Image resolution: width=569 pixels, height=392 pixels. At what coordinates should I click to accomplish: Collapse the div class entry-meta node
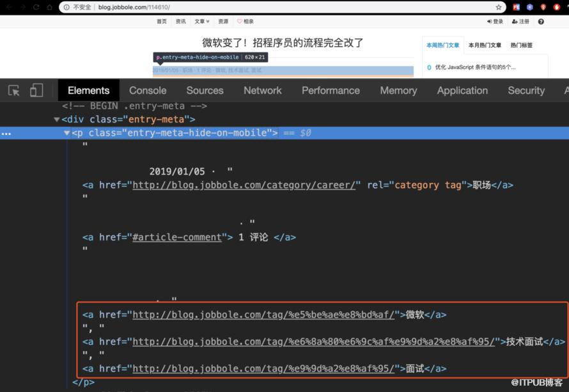click(57, 119)
